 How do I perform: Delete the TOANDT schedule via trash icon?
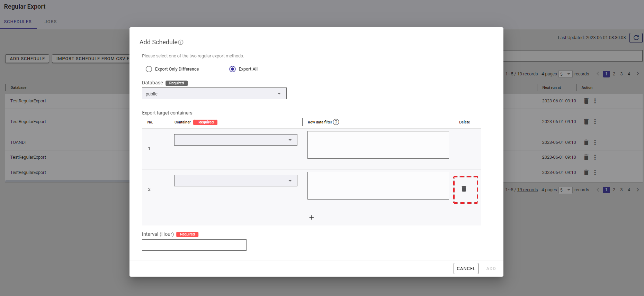[x=586, y=142]
